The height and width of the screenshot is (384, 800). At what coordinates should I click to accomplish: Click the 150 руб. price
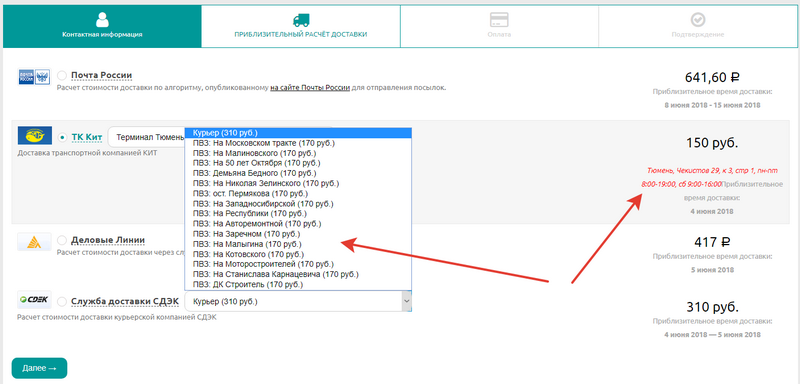click(712, 143)
